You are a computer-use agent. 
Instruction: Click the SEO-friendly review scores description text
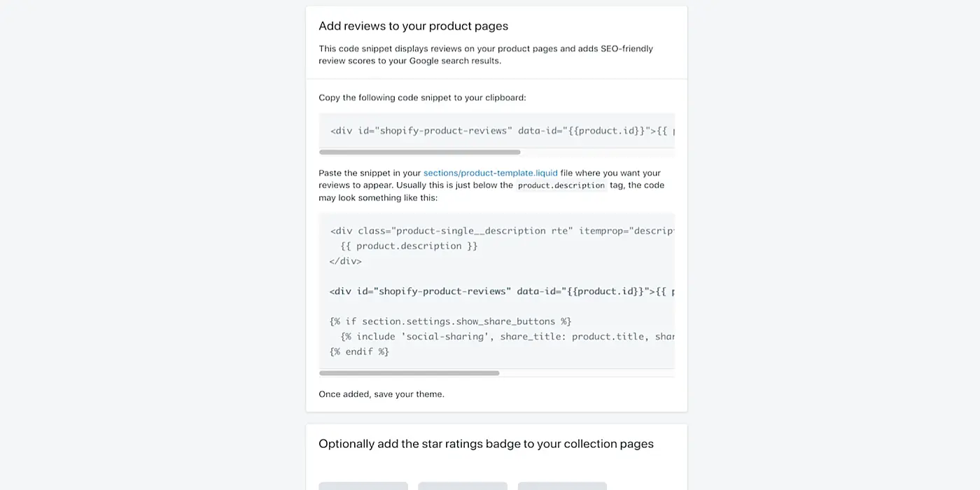(486, 55)
